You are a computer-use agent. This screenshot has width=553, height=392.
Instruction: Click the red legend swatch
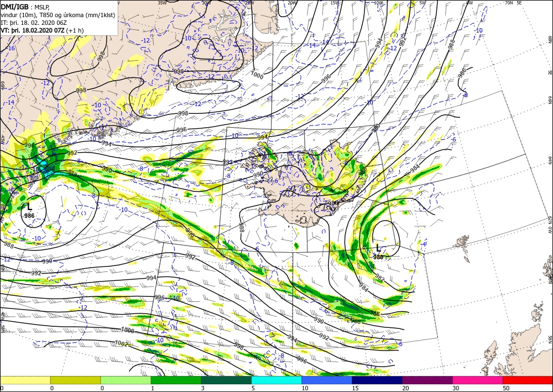(x=528, y=380)
